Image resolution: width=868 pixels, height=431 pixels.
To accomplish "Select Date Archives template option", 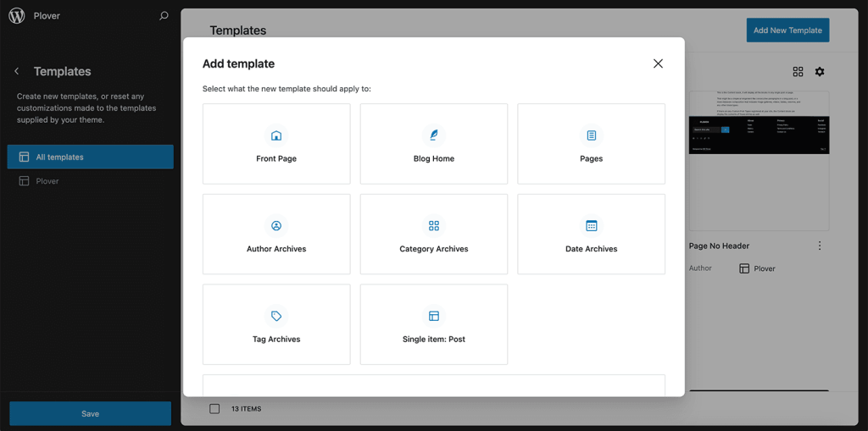I will 591,235.
